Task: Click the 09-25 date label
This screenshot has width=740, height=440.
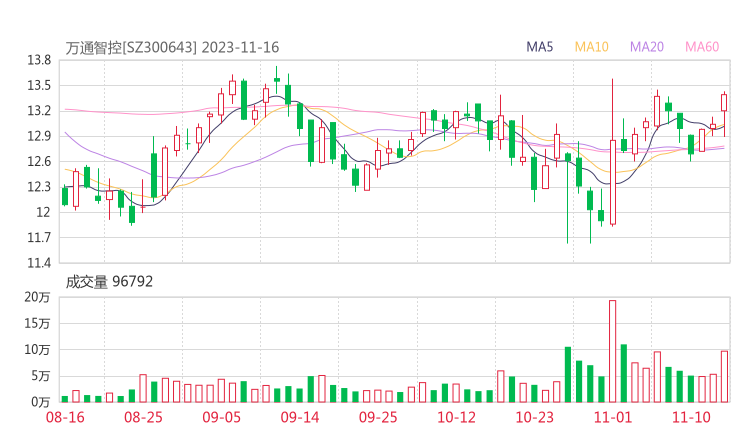Action: click(x=378, y=417)
